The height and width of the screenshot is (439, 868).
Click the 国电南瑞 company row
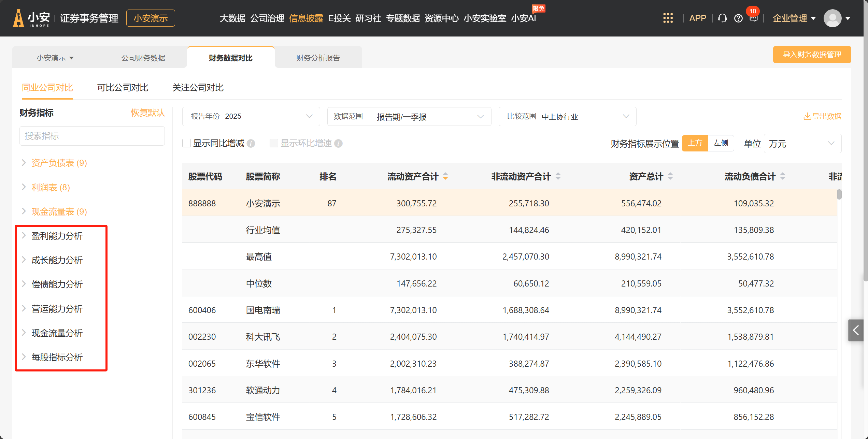pyautogui.click(x=510, y=310)
